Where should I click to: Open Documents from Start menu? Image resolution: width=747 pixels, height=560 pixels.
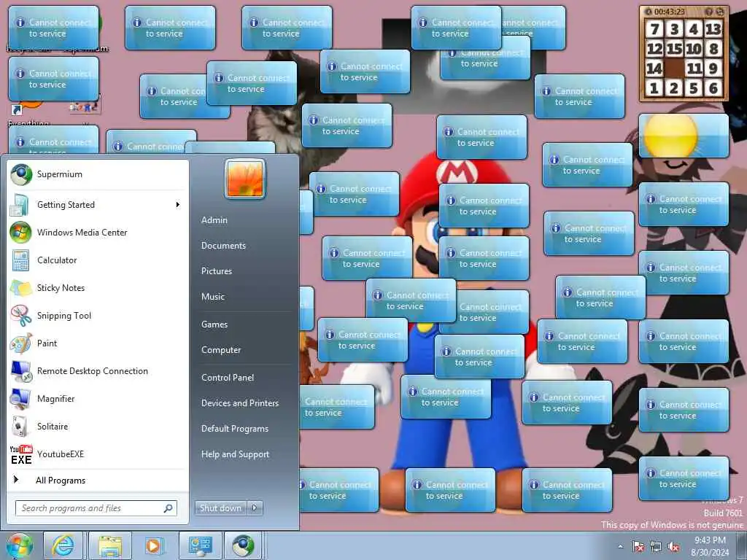[223, 246]
